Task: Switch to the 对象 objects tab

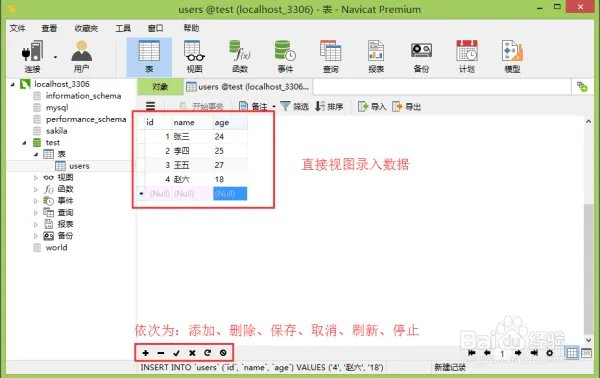Action: [x=160, y=87]
